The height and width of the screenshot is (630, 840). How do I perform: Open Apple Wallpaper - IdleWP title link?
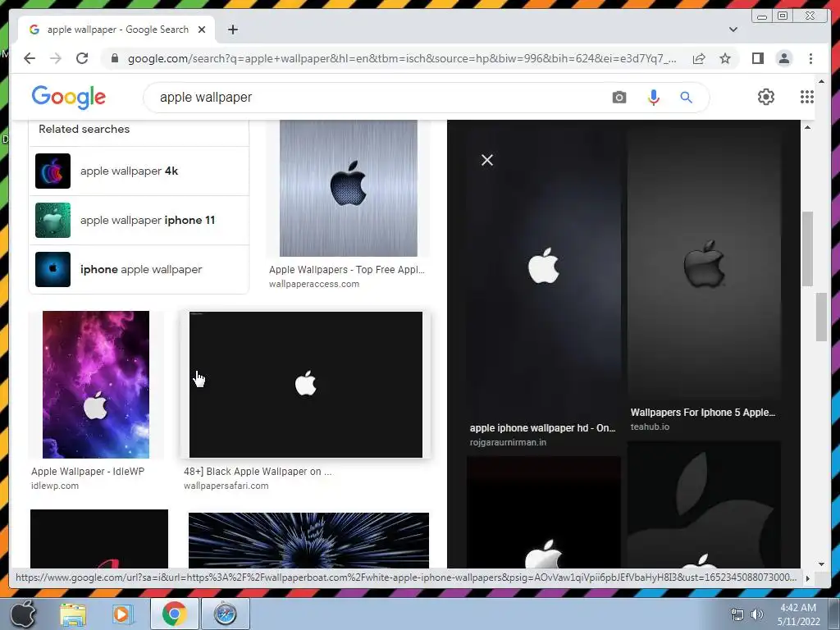point(88,472)
